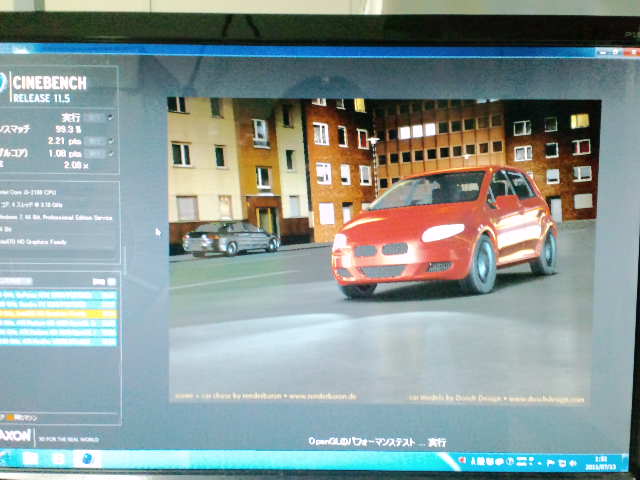Show hidden tray icons arrow
The height and width of the screenshot is (480, 640).
[542, 462]
